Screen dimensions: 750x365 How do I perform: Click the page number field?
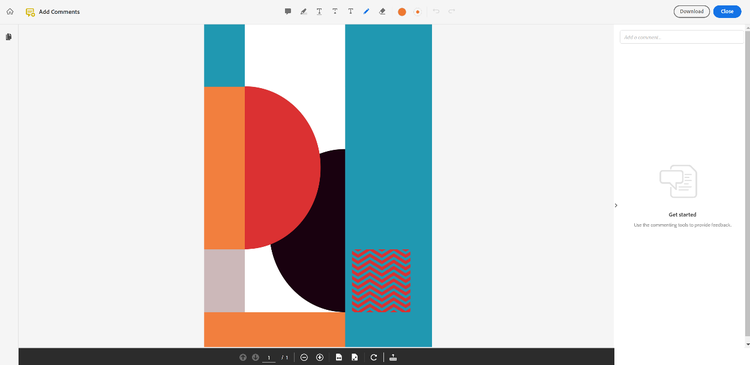269,358
